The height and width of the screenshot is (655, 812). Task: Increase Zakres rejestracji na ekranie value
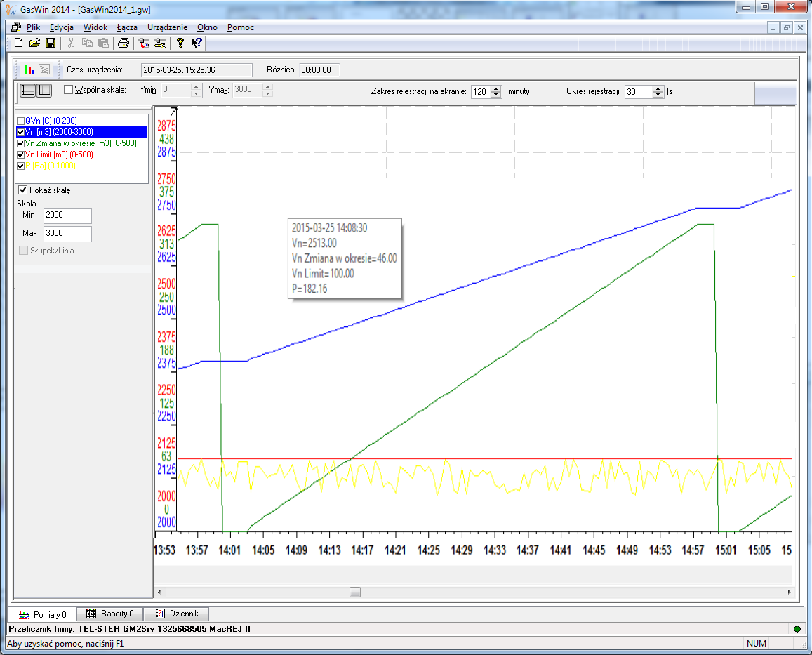(x=496, y=88)
